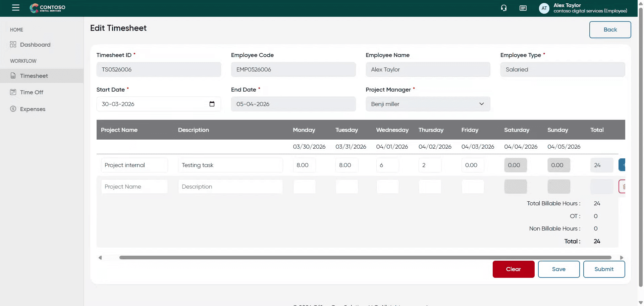The width and height of the screenshot is (644, 306).
Task: Delete the empty row with trash icon
Action: 622,187
